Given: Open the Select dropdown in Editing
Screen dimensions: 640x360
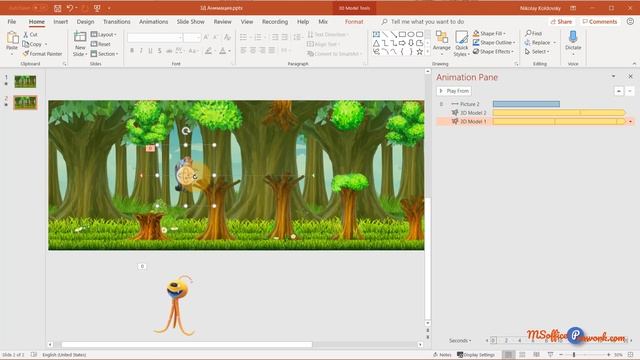Looking at the screenshot, I should click(x=537, y=52).
